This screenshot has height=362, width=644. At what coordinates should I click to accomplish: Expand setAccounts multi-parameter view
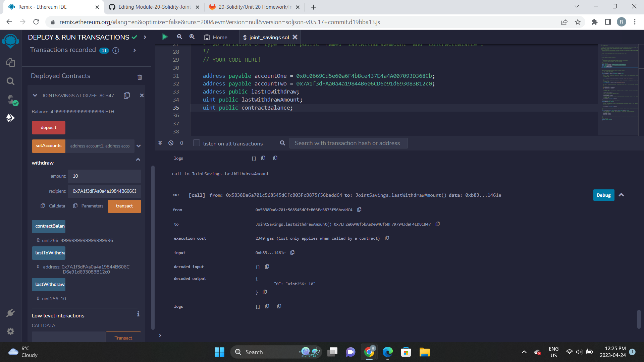[139, 146]
